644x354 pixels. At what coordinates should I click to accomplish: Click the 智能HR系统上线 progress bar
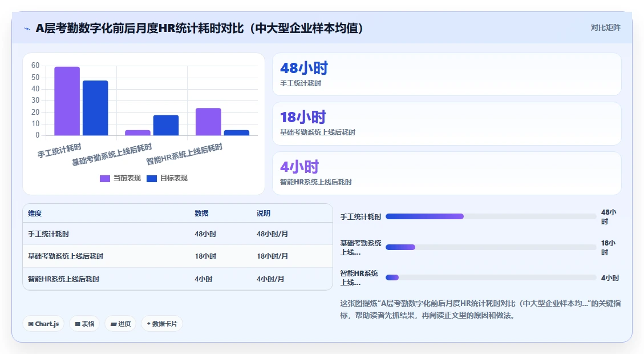(491, 277)
